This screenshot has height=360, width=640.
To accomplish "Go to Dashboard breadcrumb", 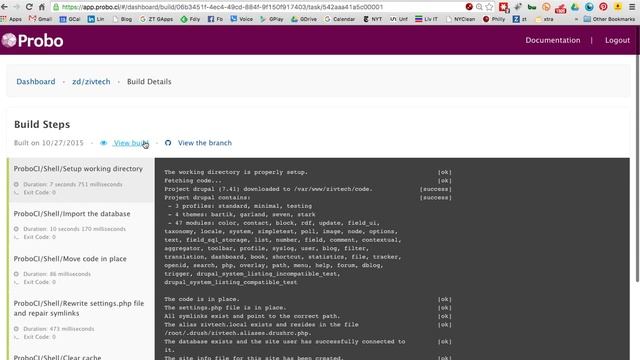I will coord(36,82).
